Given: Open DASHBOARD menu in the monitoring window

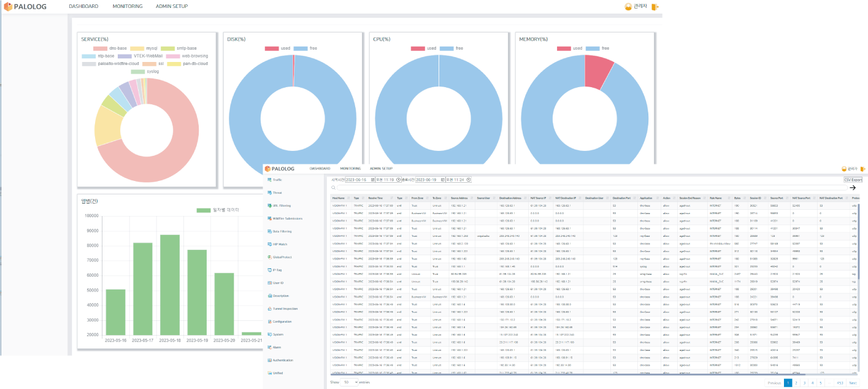Looking at the screenshot, I should (x=320, y=169).
